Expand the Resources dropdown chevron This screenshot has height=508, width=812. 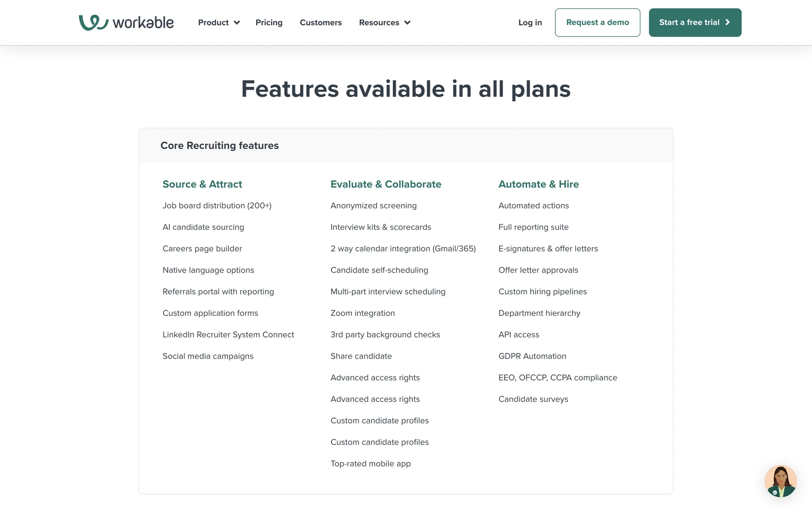[x=407, y=23]
